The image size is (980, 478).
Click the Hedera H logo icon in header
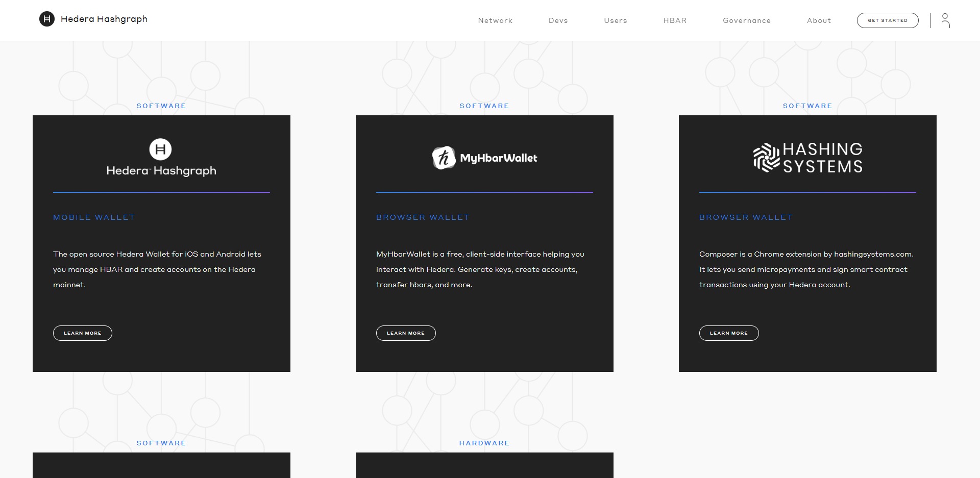[x=47, y=19]
